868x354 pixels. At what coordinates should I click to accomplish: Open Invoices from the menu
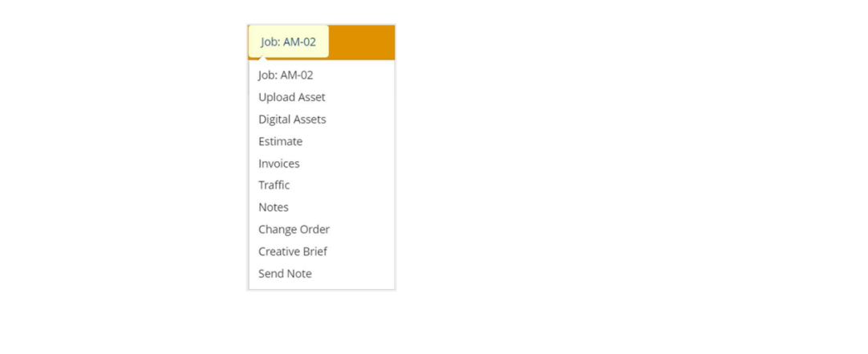pyautogui.click(x=279, y=164)
